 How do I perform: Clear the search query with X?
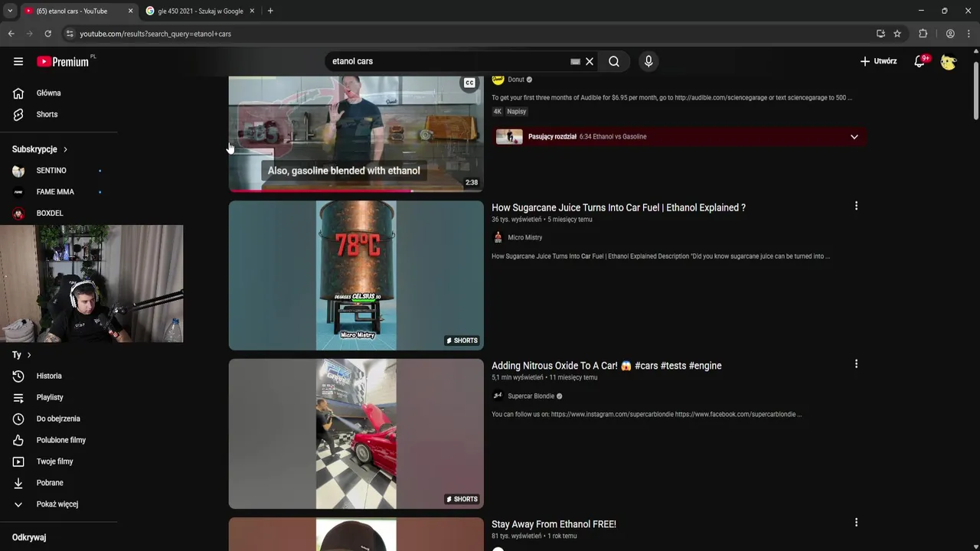[590, 61]
